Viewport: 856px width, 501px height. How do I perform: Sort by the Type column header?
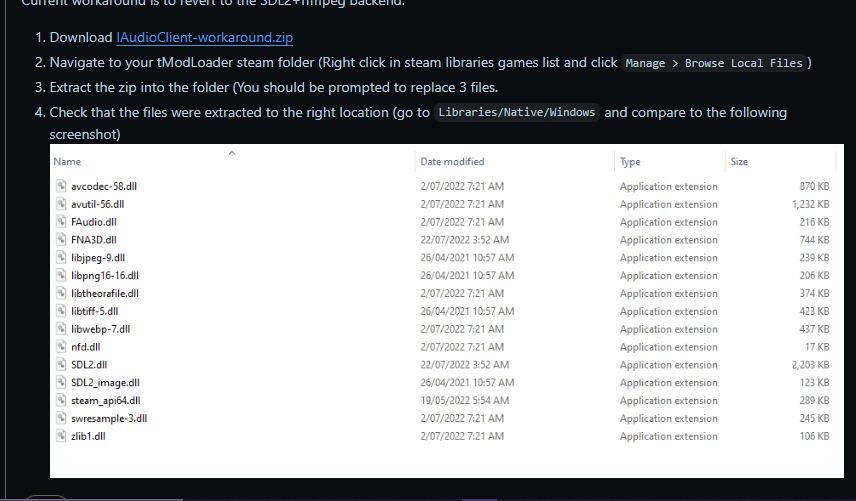(x=630, y=161)
